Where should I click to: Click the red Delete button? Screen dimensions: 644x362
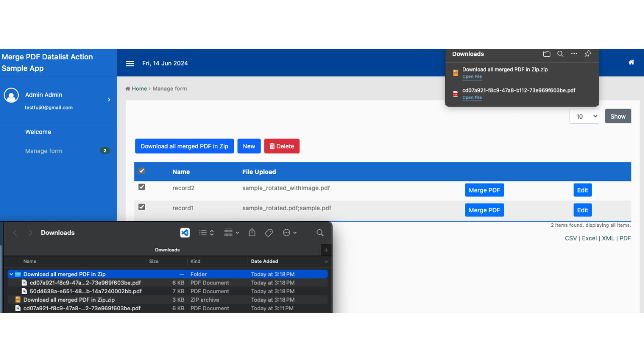coord(282,146)
